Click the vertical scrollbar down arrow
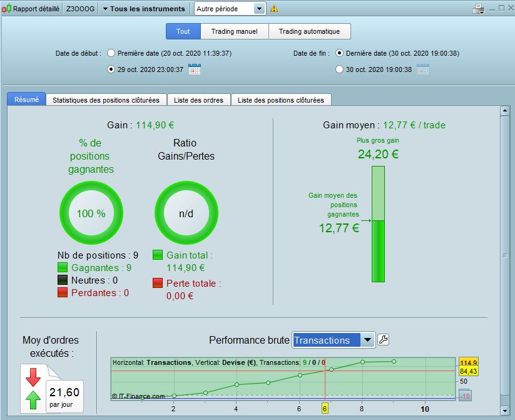 point(505,410)
